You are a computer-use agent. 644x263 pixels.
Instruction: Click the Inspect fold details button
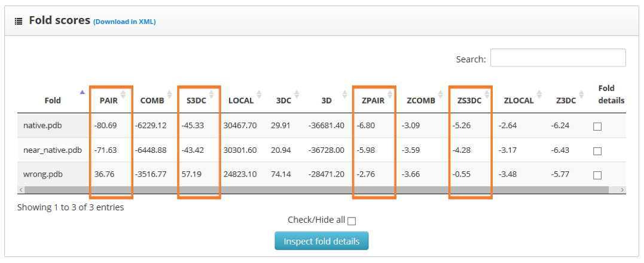click(322, 241)
